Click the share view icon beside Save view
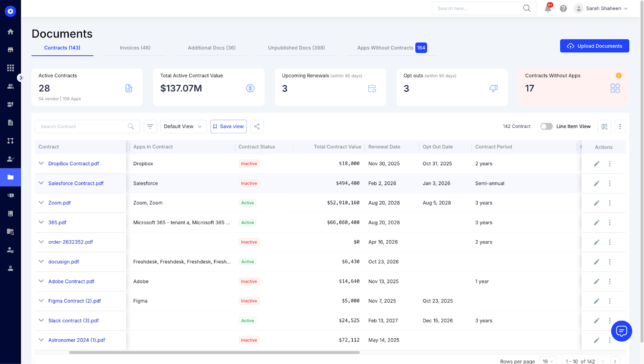This screenshot has width=644, height=364. (257, 126)
